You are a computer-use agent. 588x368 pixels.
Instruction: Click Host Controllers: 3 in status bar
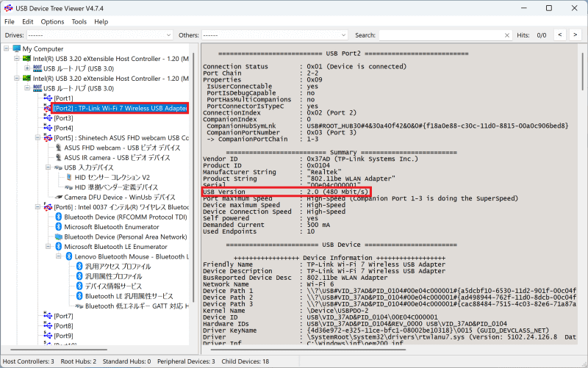pyautogui.click(x=29, y=361)
